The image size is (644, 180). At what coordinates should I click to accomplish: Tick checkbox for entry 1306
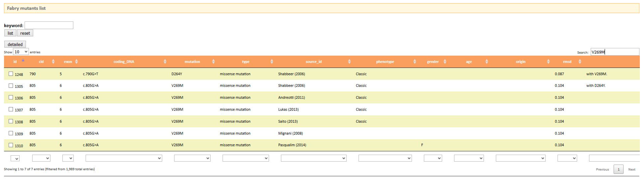pos(11,98)
